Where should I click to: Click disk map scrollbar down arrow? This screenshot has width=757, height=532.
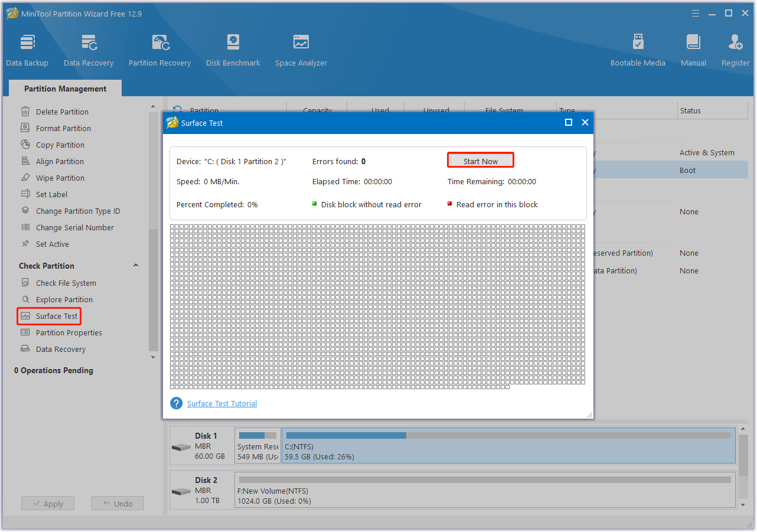(x=743, y=505)
